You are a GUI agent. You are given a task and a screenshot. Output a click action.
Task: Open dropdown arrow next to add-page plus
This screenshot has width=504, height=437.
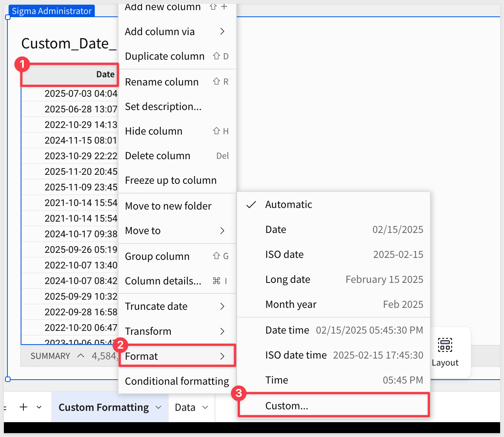click(x=39, y=407)
